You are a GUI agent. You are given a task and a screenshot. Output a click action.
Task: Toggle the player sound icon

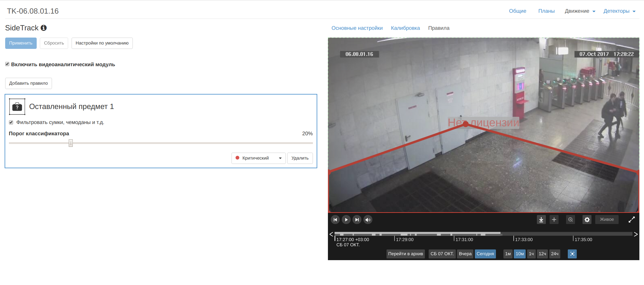[368, 220]
